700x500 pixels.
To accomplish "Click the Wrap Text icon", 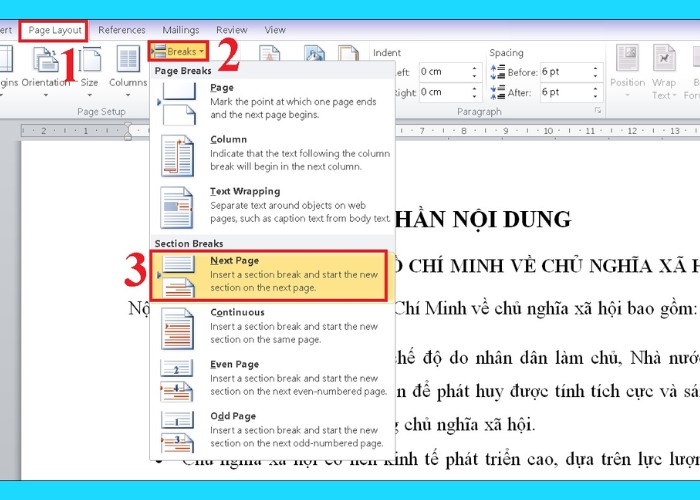I will [x=664, y=58].
